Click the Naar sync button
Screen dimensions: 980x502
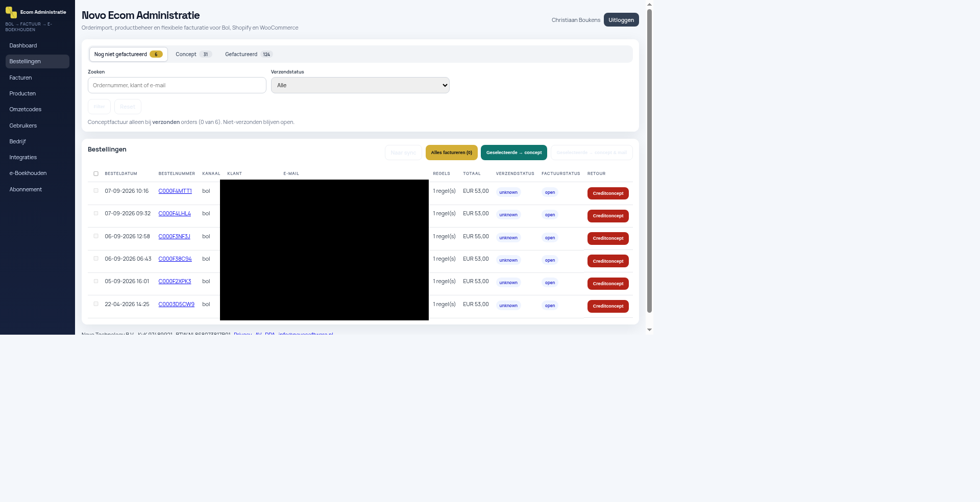coord(403,153)
